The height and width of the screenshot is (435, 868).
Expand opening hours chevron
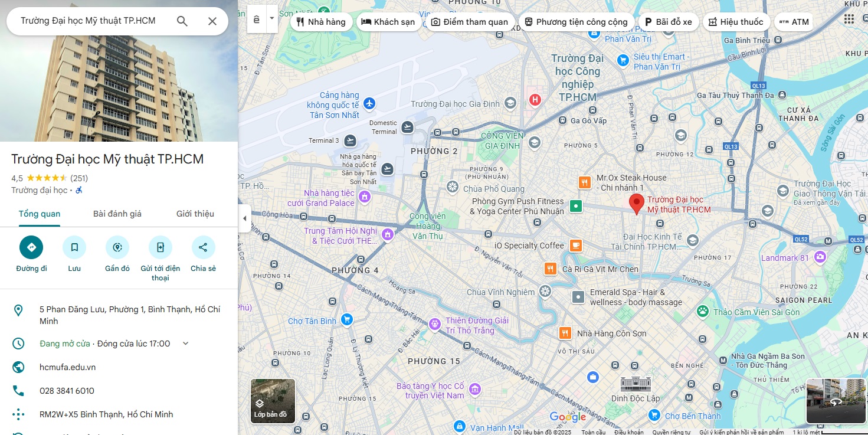point(185,344)
